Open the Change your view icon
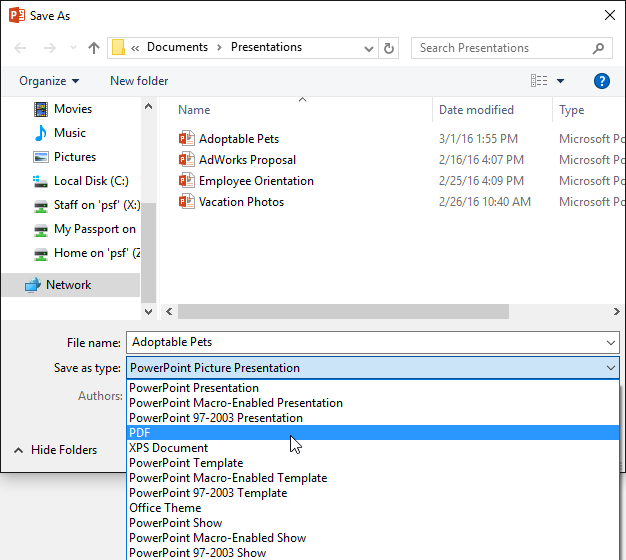 (x=540, y=81)
